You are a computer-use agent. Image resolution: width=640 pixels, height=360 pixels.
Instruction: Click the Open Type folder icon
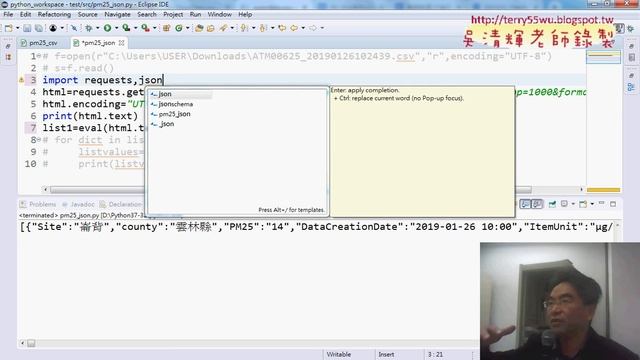point(199,28)
